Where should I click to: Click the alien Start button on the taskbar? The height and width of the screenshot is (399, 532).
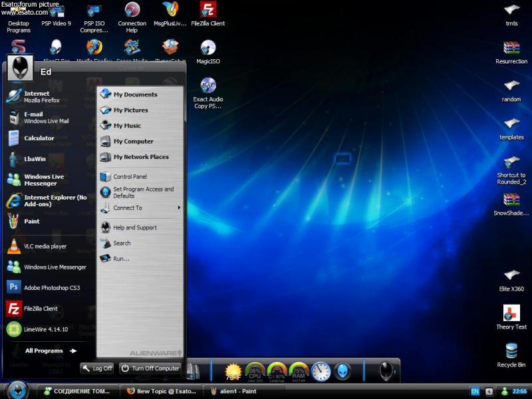(17, 390)
